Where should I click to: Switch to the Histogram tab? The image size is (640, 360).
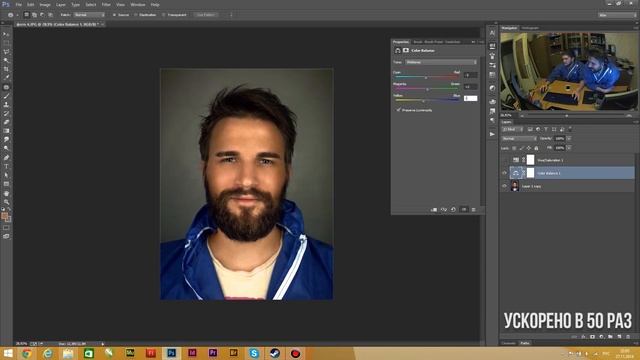click(530, 28)
